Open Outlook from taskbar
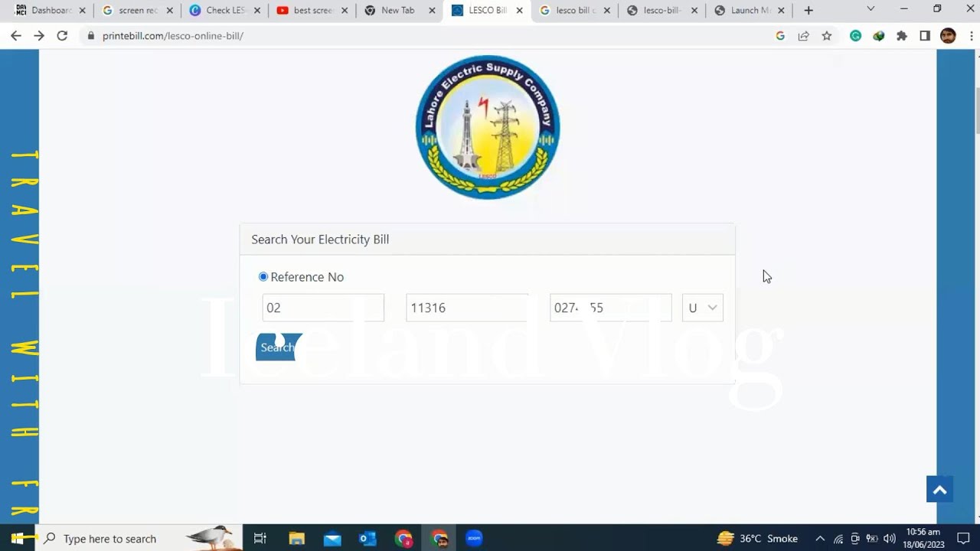This screenshot has width=980, height=551. (x=367, y=538)
